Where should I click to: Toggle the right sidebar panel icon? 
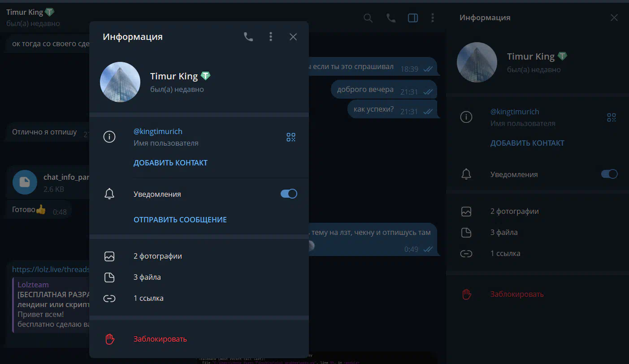413,18
